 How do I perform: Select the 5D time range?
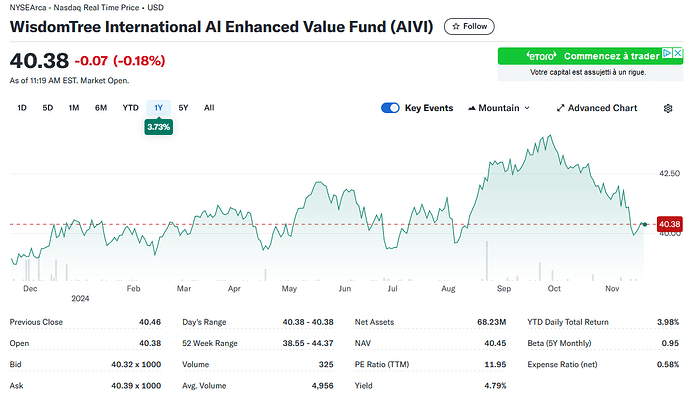48,108
